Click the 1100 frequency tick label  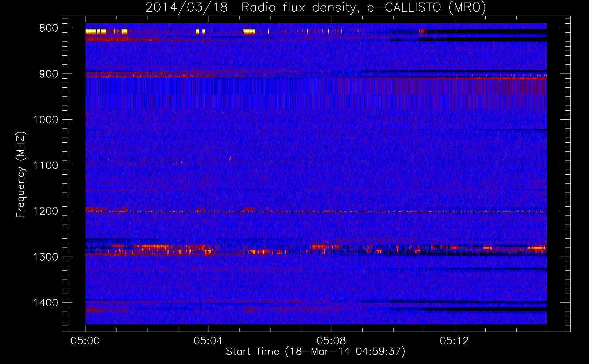(46, 165)
